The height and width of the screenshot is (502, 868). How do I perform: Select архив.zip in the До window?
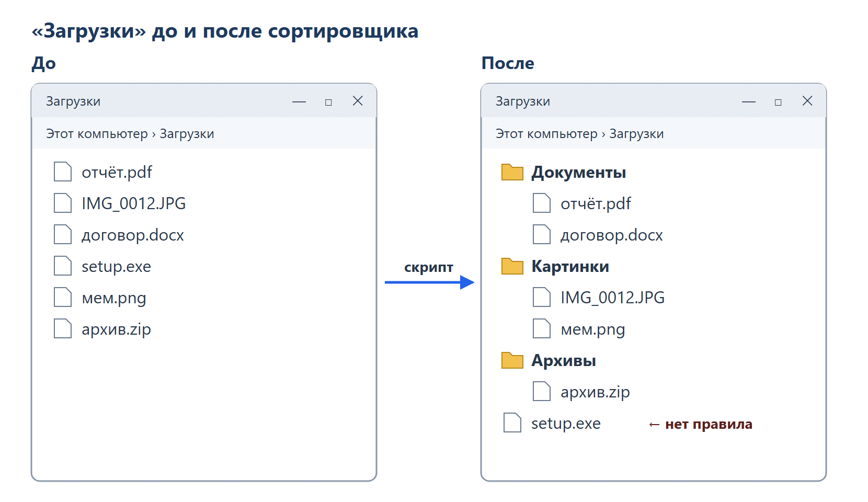tap(116, 329)
